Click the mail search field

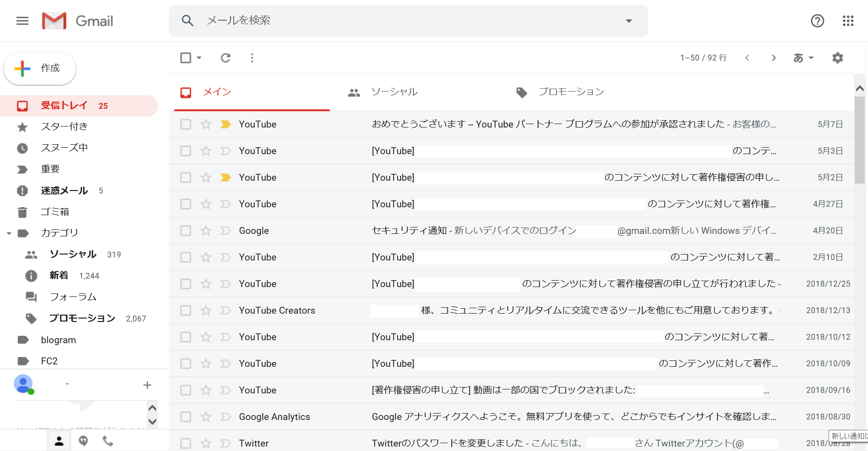(x=408, y=21)
